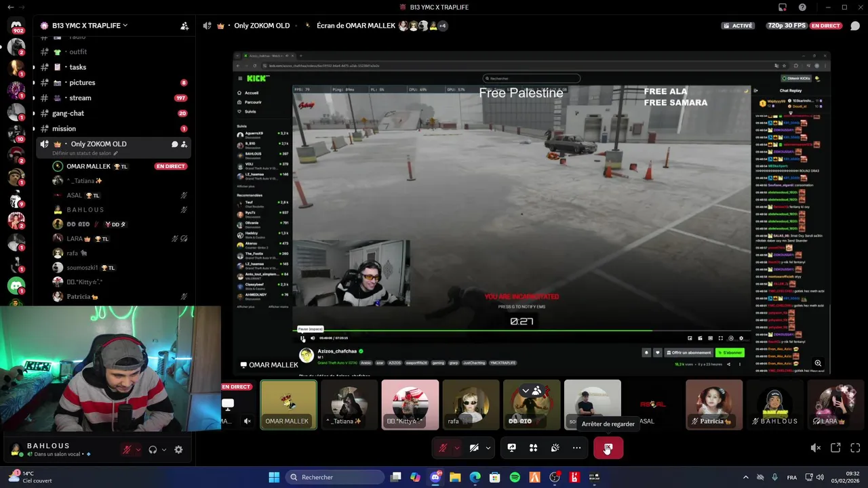
Task: Expand mic input options in user panel
Action: (138, 449)
